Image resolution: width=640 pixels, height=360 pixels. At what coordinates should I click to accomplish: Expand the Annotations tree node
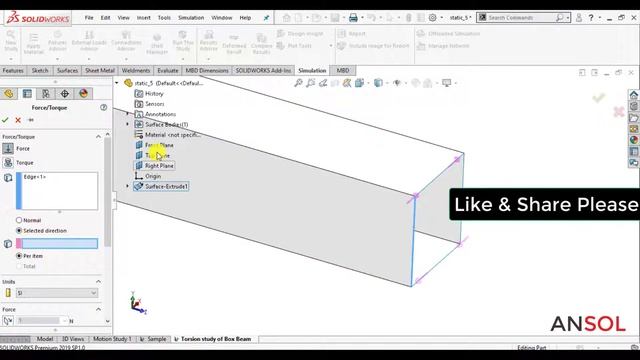coord(127,114)
